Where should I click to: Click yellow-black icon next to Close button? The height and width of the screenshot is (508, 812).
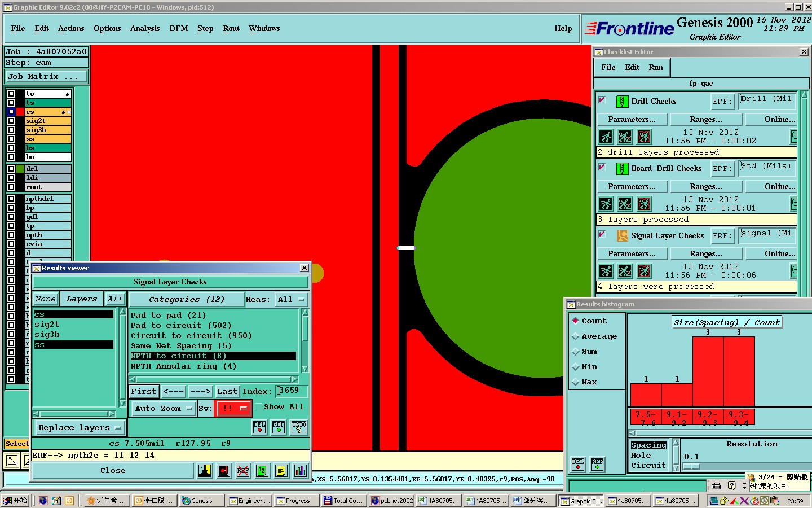coord(205,470)
